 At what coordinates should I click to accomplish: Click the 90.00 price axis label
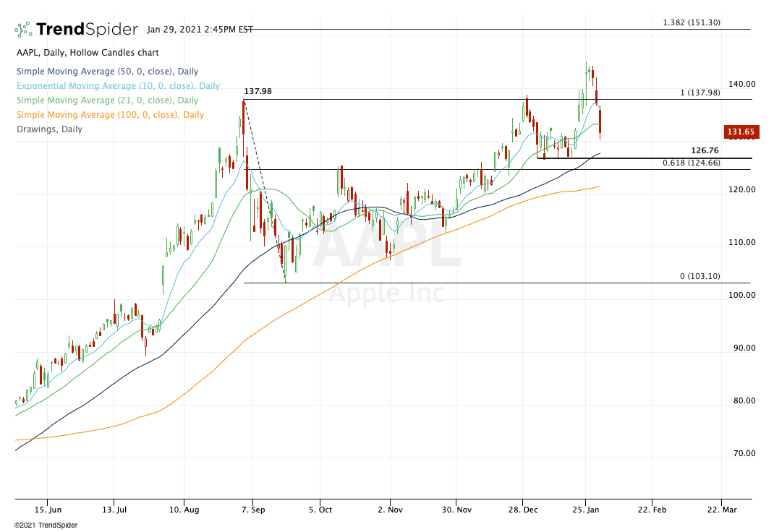tap(744, 348)
